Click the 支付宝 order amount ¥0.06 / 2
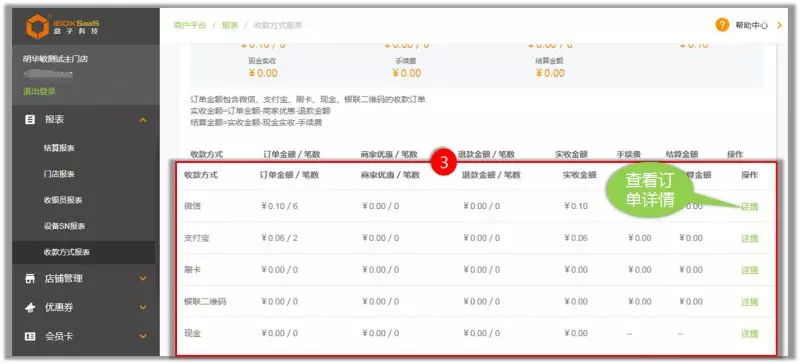 279,238
